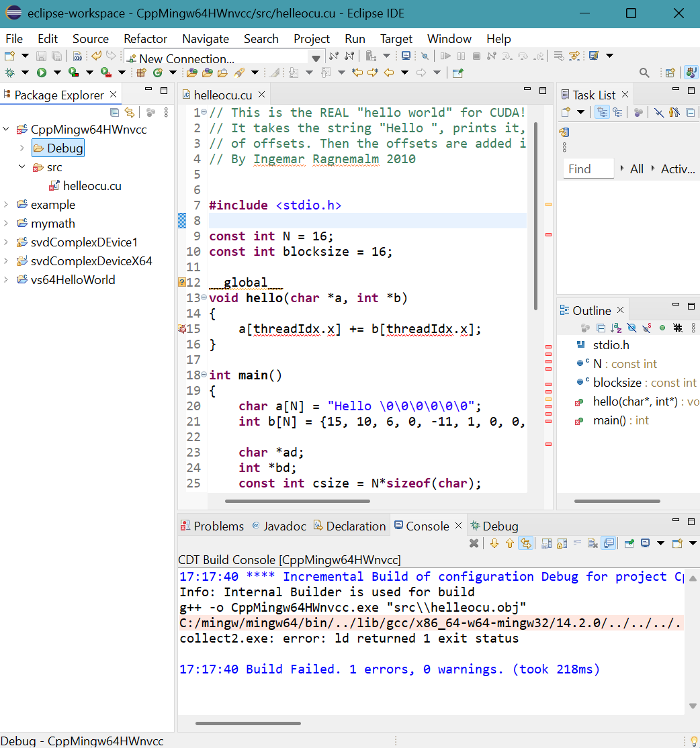Select the mymath project

[53, 223]
